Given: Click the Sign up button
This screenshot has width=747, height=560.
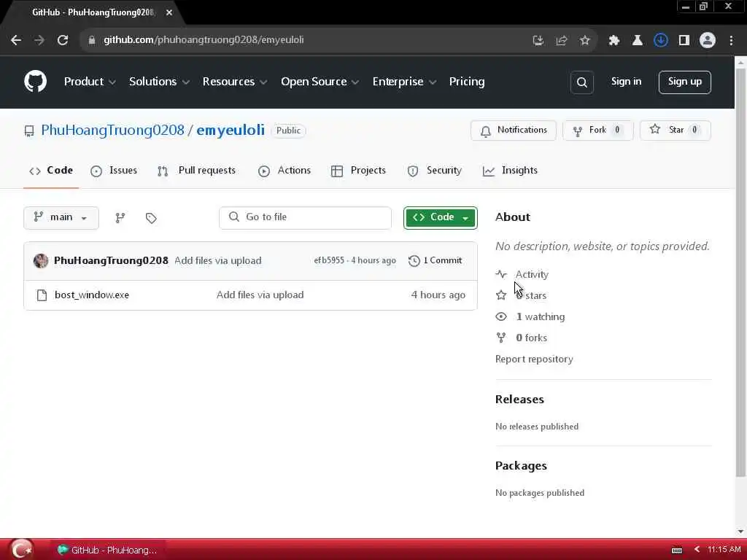Looking at the screenshot, I should point(684,82).
